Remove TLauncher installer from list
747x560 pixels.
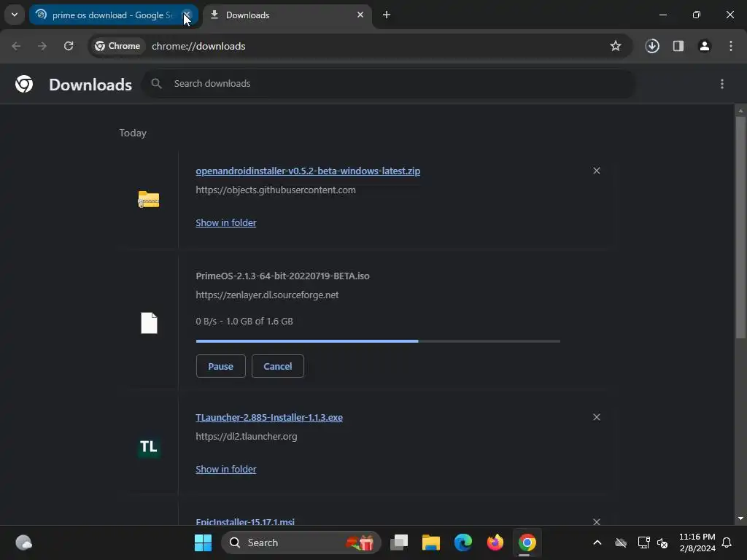(597, 417)
